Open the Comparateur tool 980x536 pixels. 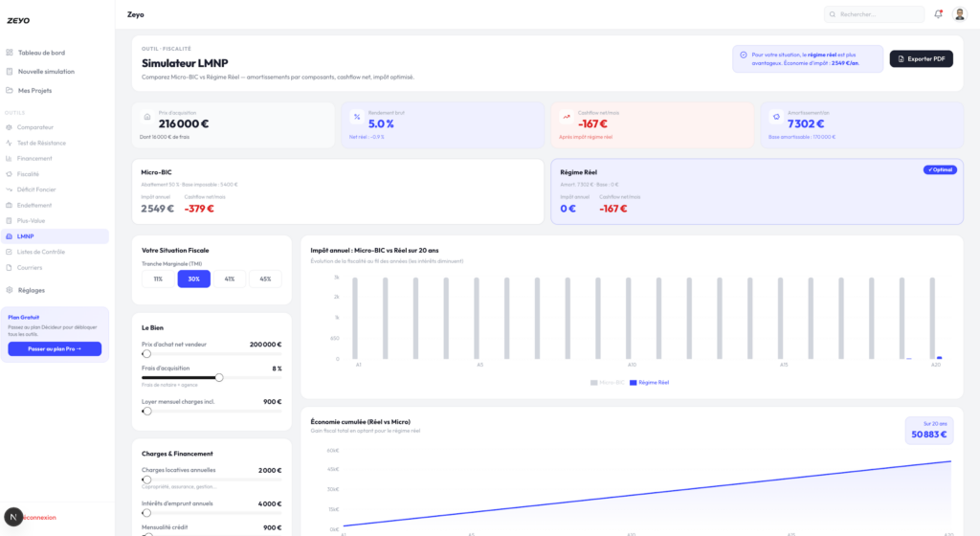coord(34,127)
